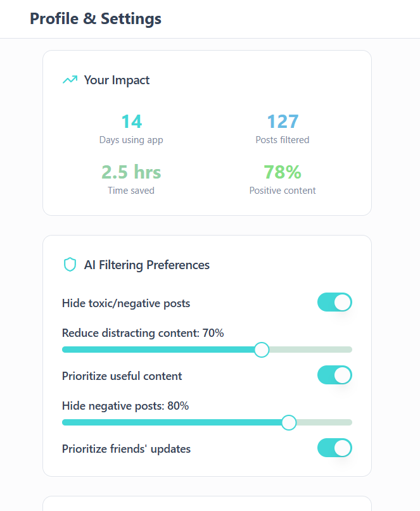Select the Your Impact section heading
This screenshot has height=511, width=420.
tap(117, 80)
